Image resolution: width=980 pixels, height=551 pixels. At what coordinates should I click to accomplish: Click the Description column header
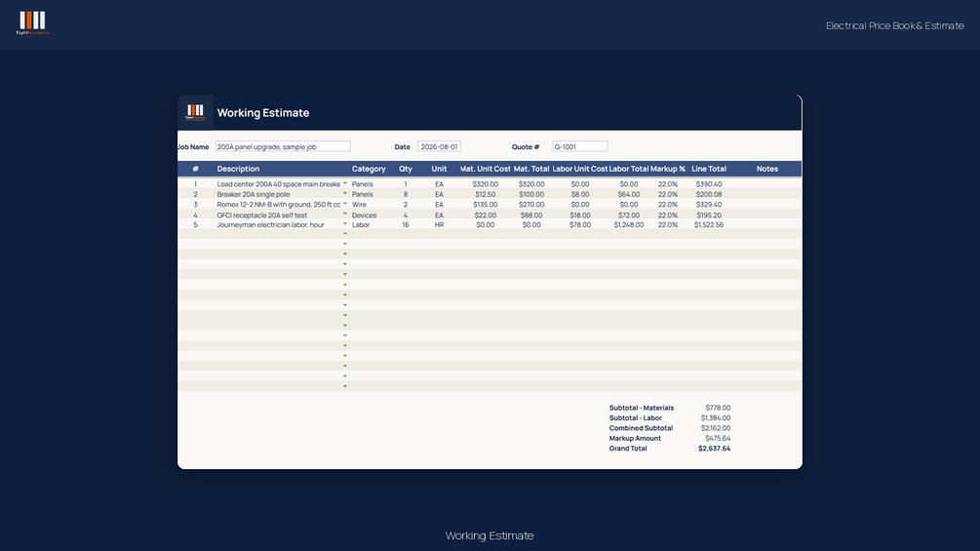click(x=238, y=169)
